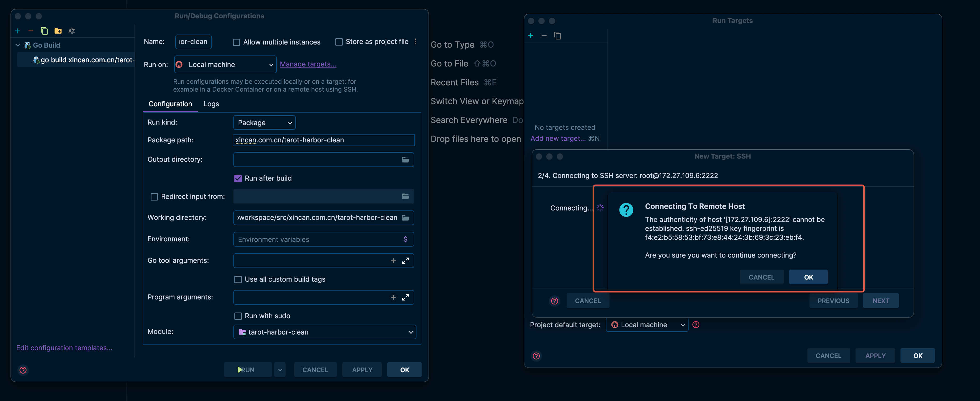Enable Allow multiple instances checkbox
This screenshot has height=401, width=980.
pyautogui.click(x=236, y=42)
